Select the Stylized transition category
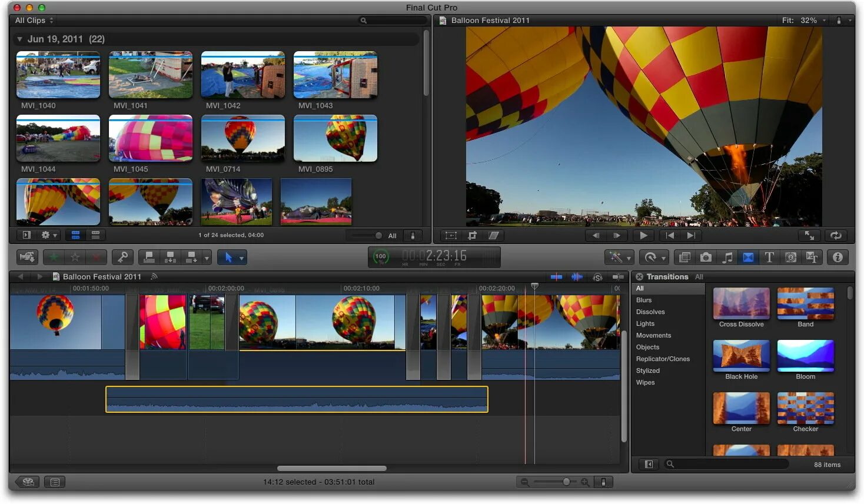The image size is (864, 504). pyautogui.click(x=648, y=371)
